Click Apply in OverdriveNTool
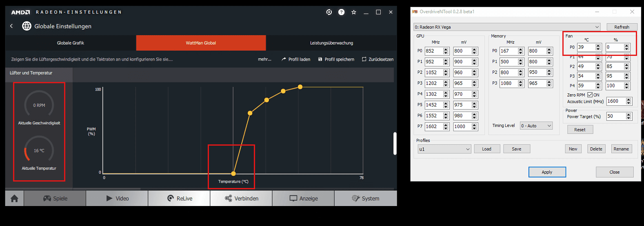This screenshot has width=644, height=226. tap(547, 172)
